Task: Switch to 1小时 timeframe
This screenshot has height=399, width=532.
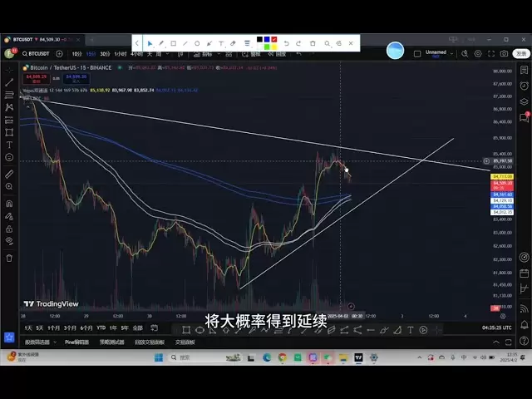Action: (120, 54)
